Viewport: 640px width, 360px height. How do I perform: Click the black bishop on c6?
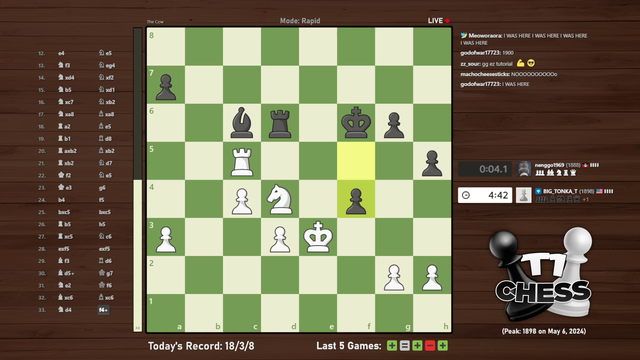coord(242,123)
